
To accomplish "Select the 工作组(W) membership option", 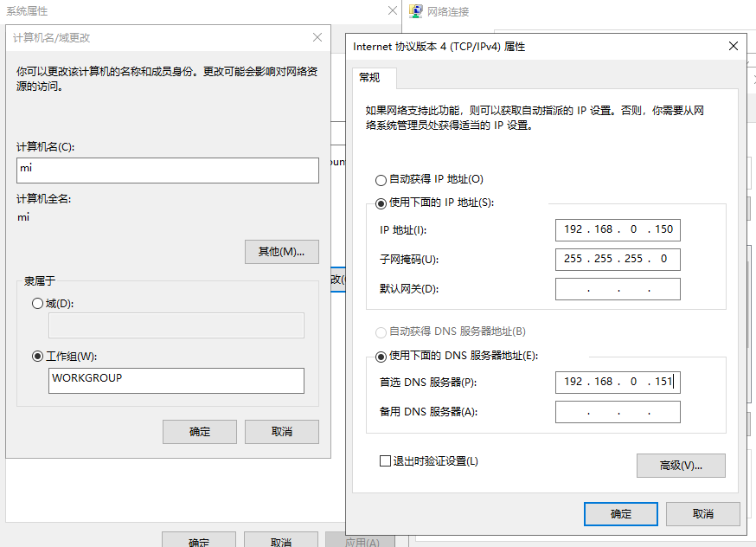I will 37,357.
